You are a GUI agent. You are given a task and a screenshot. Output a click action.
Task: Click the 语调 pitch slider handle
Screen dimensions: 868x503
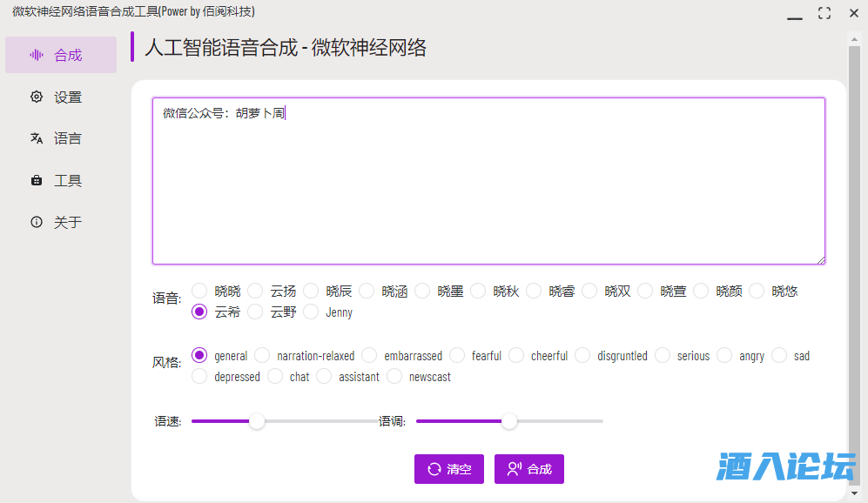[x=509, y=421]
